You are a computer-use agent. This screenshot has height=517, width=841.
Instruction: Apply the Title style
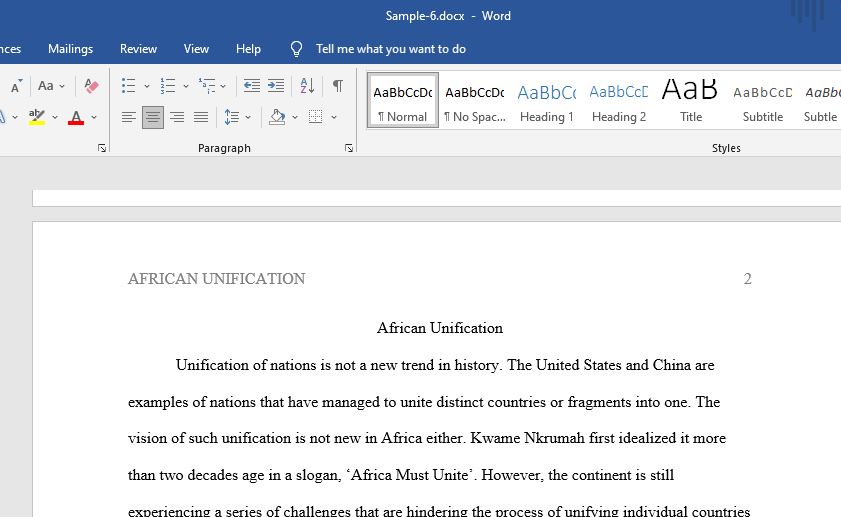pos(690,100)
